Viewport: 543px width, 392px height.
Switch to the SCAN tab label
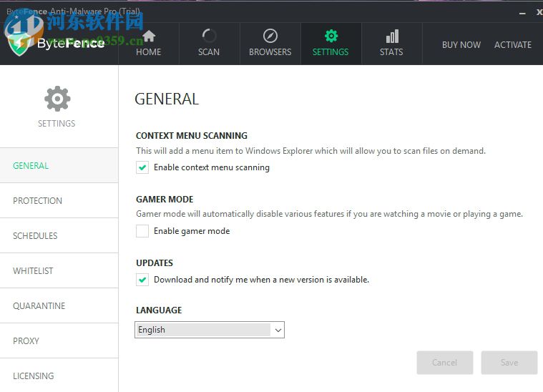(209, 52)
